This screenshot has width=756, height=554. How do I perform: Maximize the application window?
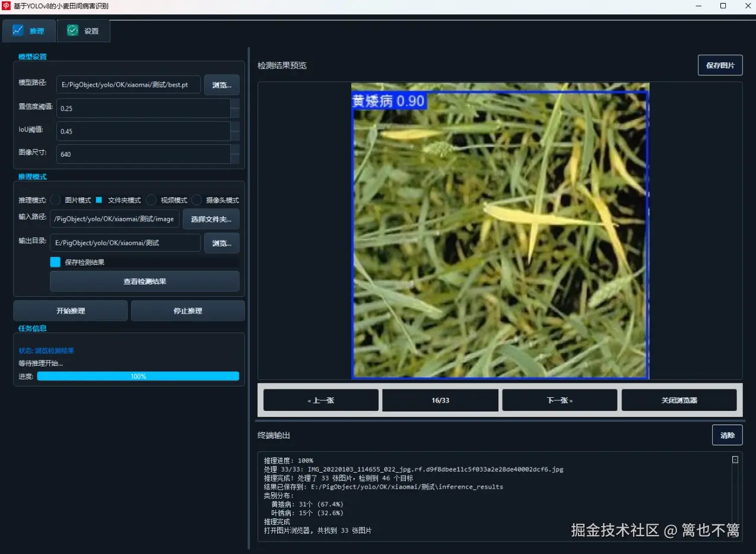pyautogui.click(x=723, y=6)
